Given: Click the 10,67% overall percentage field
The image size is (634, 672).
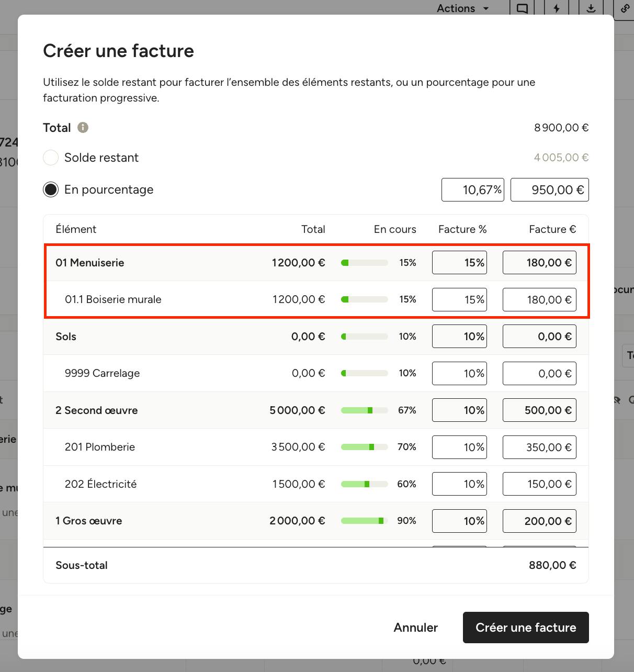Looking at the screenshot, I should (x=473, y=189).
